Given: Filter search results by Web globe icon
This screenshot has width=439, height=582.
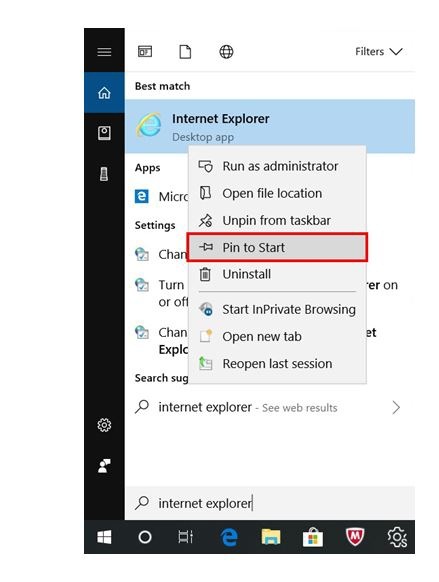Looking at the screenshot, I should (226, 52).
